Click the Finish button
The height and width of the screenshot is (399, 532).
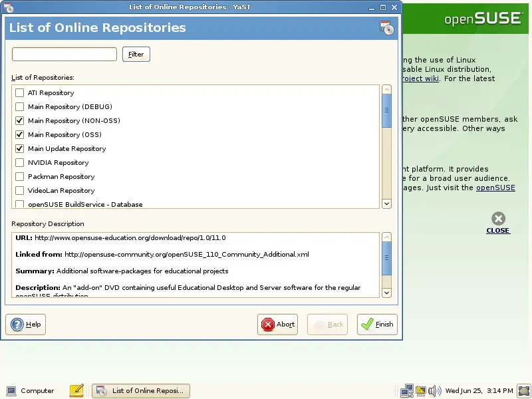(377, 325)
